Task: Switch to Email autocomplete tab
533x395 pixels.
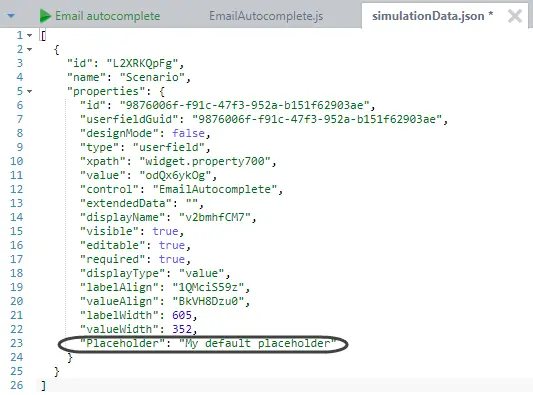Action: [x=107, y=16]
